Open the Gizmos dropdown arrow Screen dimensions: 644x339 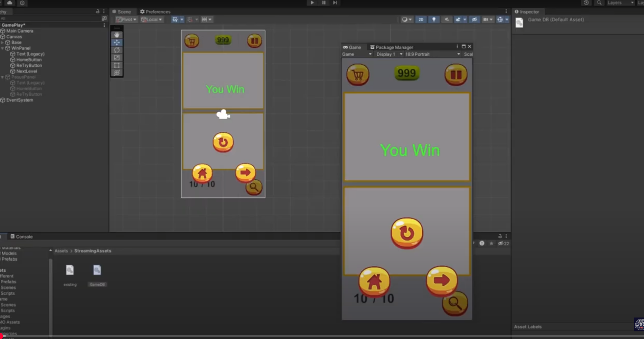(x=507, y=19)
